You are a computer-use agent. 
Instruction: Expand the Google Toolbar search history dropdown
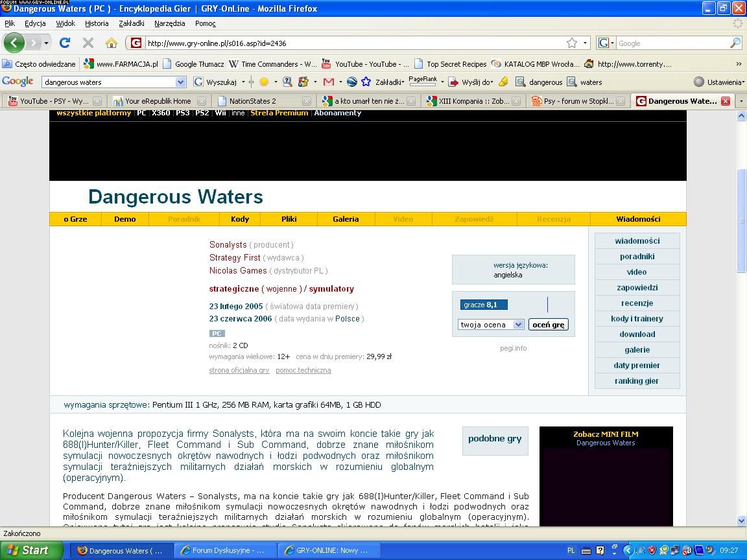(180, 82)
